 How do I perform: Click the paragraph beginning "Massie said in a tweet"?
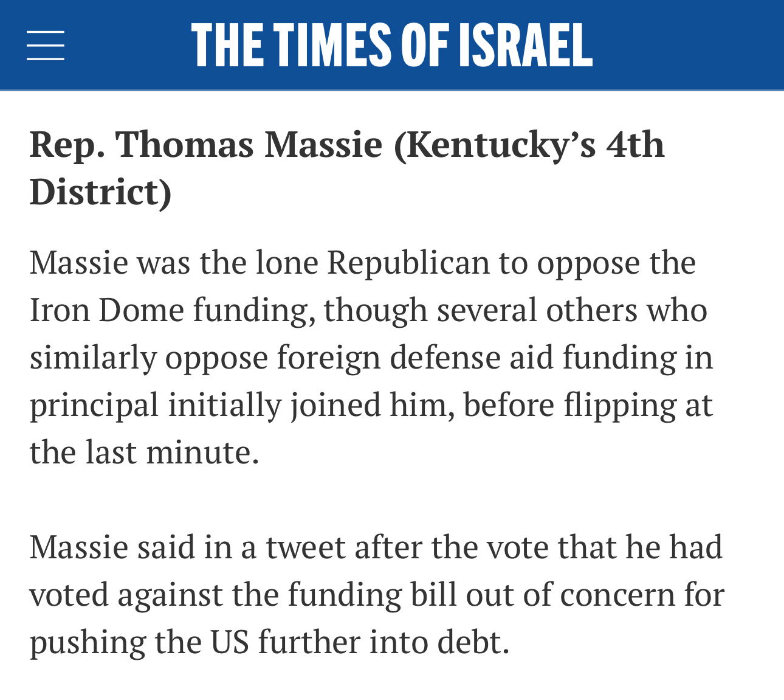(377, 594)
